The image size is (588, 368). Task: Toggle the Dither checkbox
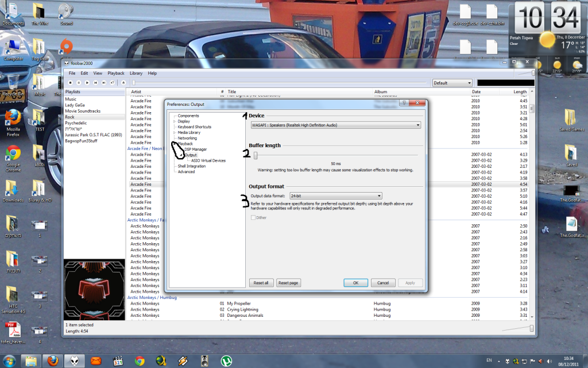pyautogui.click(x=253, y=217)
